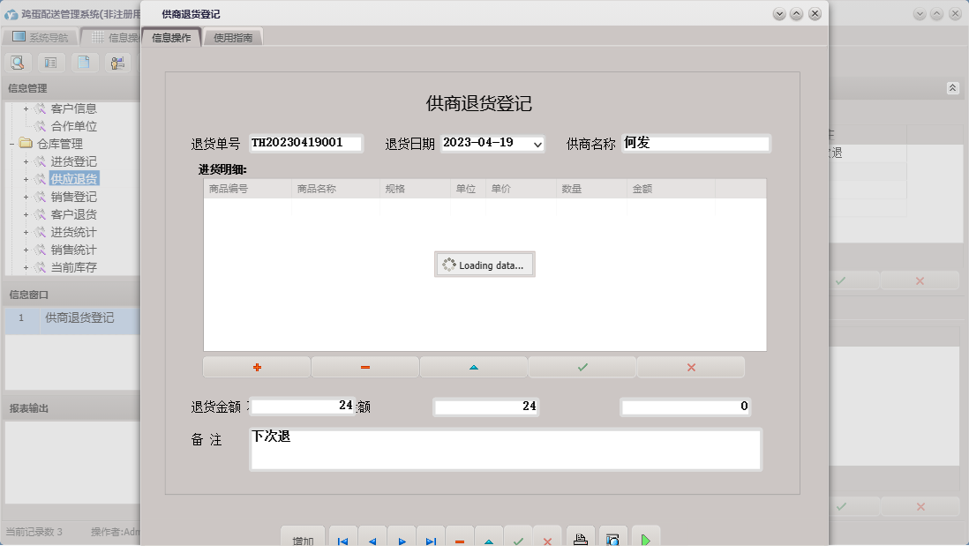This screenshot has height=560, width=969.
Task: Click the orange plus icon to add a detail row
Action: coord(256,366)
